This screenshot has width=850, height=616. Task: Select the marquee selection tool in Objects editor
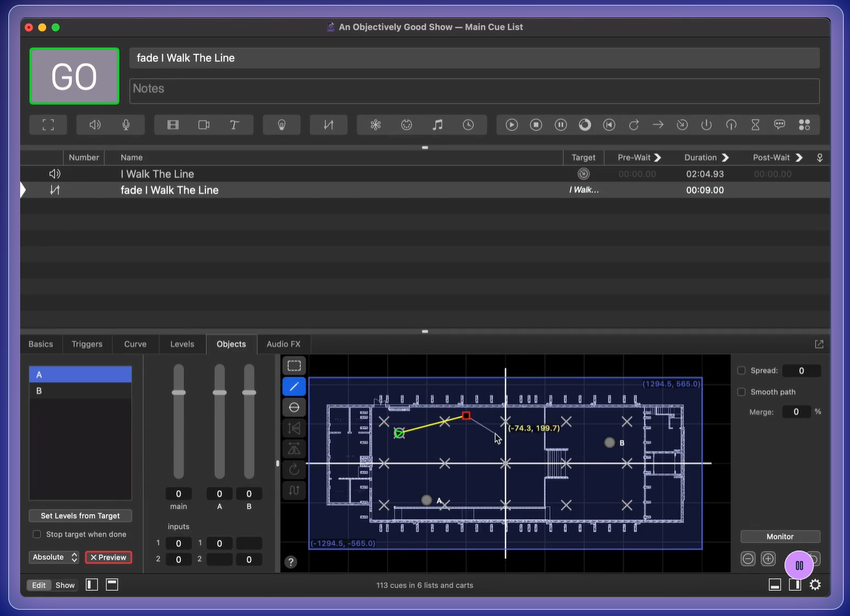294,365
